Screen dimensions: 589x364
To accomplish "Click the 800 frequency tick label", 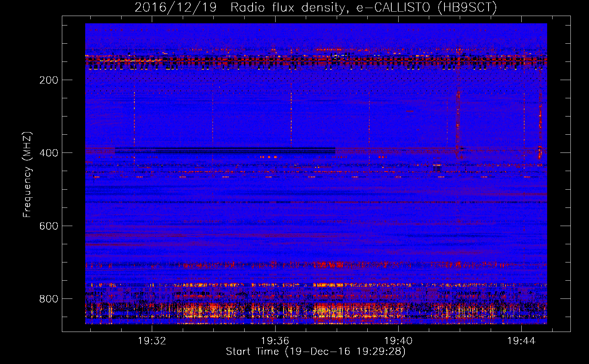I will 48,299.
